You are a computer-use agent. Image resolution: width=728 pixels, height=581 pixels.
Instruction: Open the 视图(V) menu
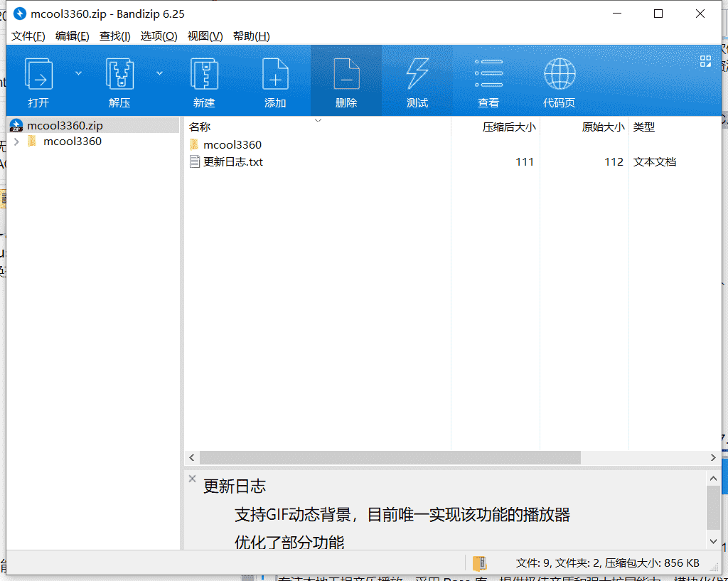click(x=205, y=36)
